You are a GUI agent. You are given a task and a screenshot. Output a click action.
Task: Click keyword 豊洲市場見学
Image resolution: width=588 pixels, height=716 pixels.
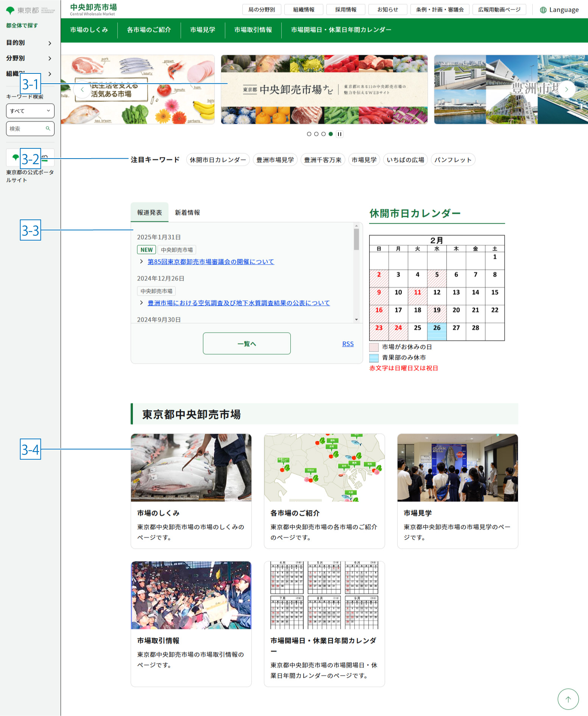(275, 160)
